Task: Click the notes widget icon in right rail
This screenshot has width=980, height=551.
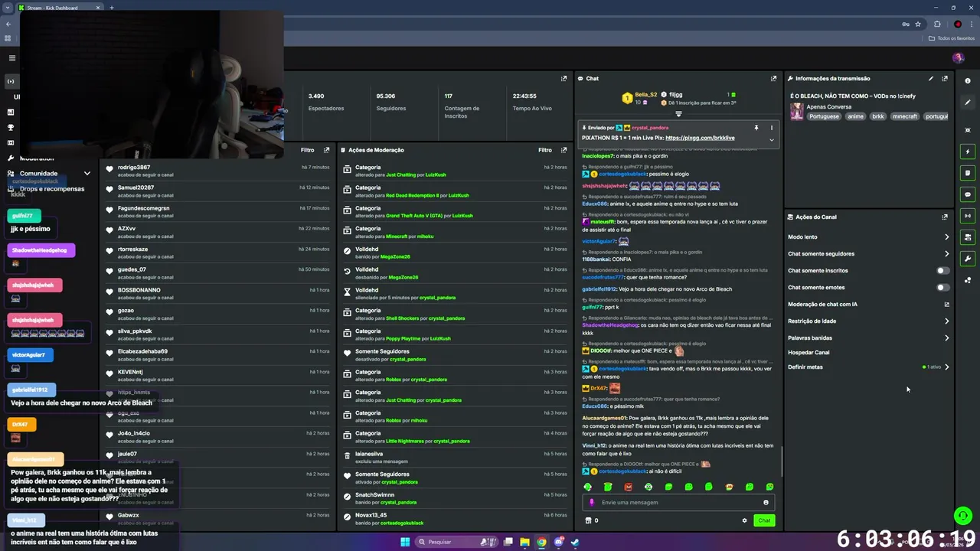Action: [968, 173]
